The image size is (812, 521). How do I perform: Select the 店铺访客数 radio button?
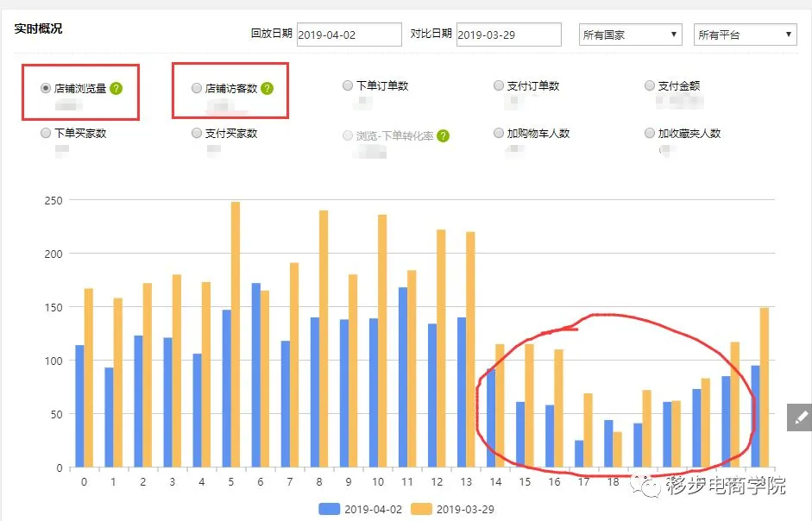[196, 88]
